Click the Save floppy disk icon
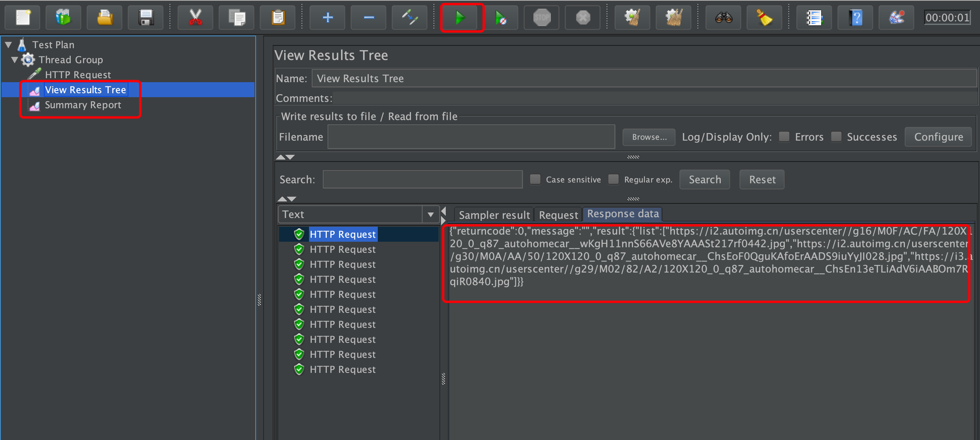The image size is (980, 440). 146,18
